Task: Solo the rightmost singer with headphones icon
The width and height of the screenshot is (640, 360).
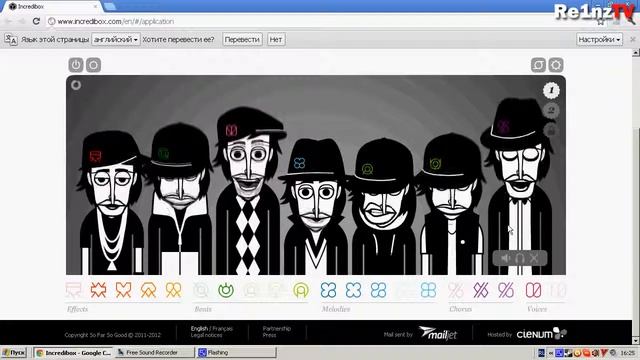Action: point(520,258)
